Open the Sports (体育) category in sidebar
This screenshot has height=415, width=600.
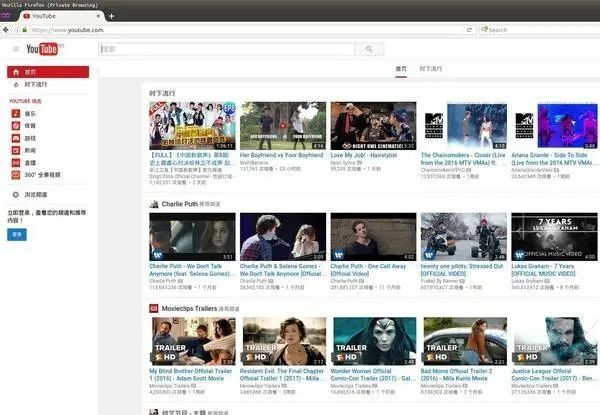30,127
